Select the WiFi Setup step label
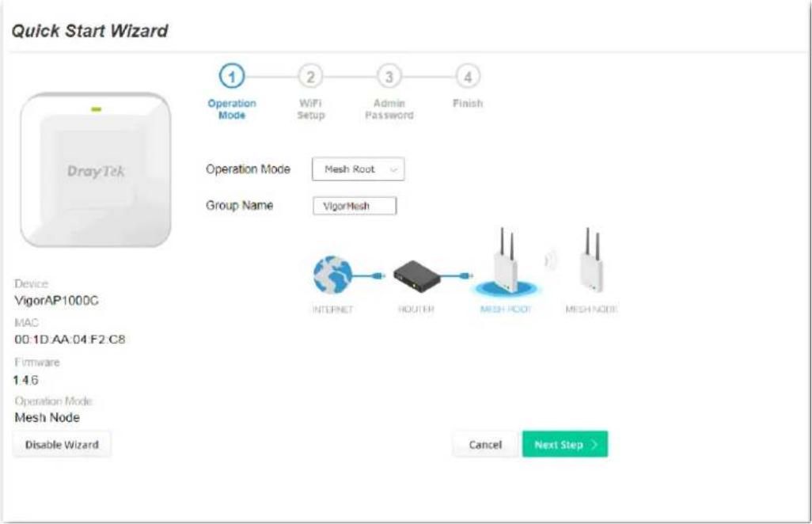Image resolution: width=812 pixels, height=524 pixels. (311, 109)
